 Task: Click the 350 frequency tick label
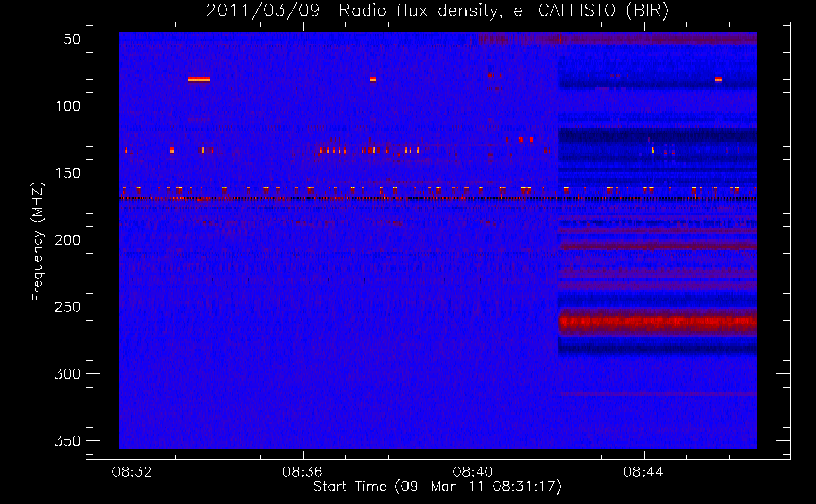coord(68,441)
